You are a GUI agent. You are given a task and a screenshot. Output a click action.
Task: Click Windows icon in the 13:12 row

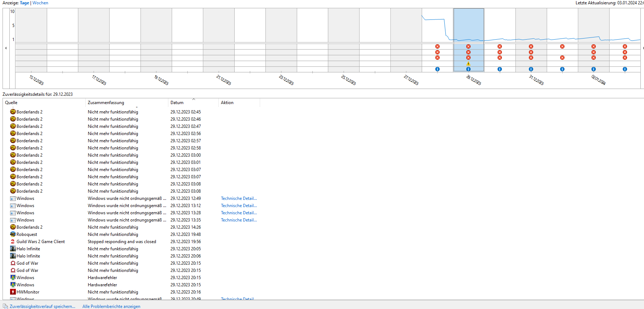[x=13, y=206]
